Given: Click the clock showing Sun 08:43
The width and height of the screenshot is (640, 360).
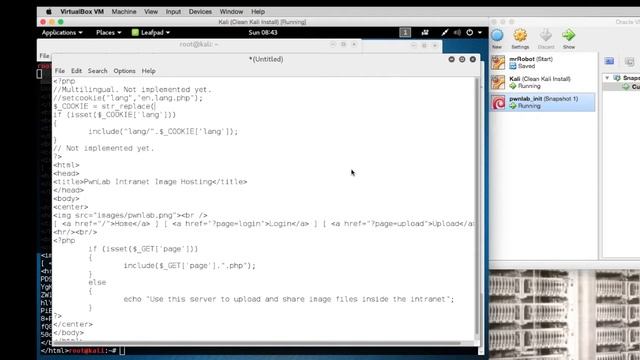Looking at the screenshot, I should [263, 32].
